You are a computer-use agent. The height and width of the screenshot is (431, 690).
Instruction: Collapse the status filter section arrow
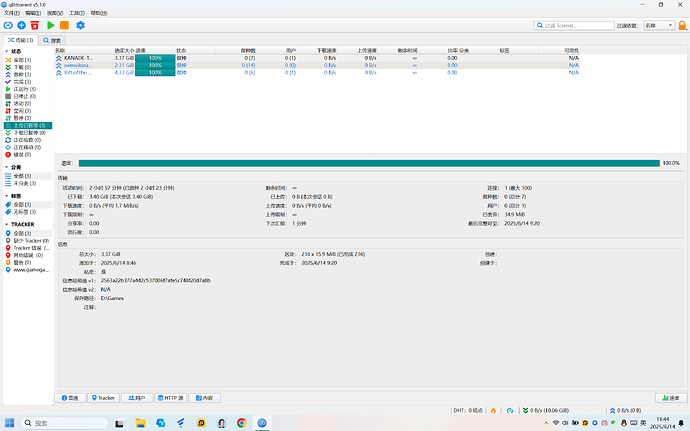(x=7, y=52)
